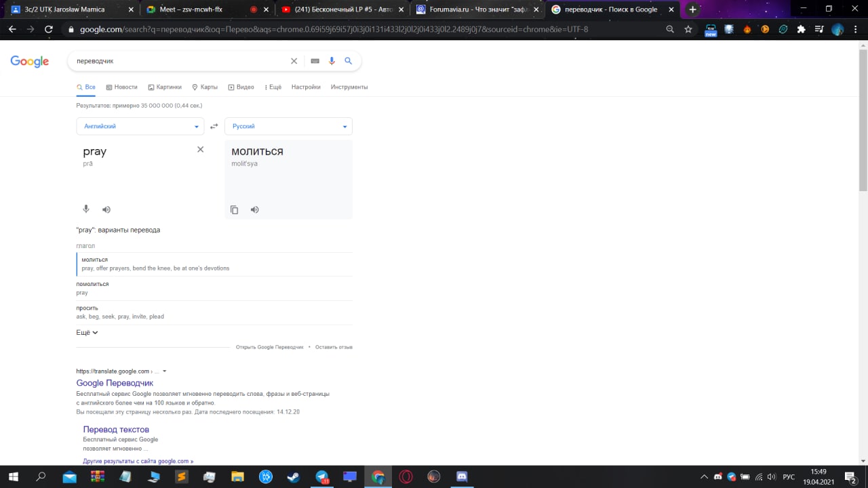The image size is (868, 488).
Task: Close the Meet zsv-mcwh-ffx tab
Action: tap(266, 9)
